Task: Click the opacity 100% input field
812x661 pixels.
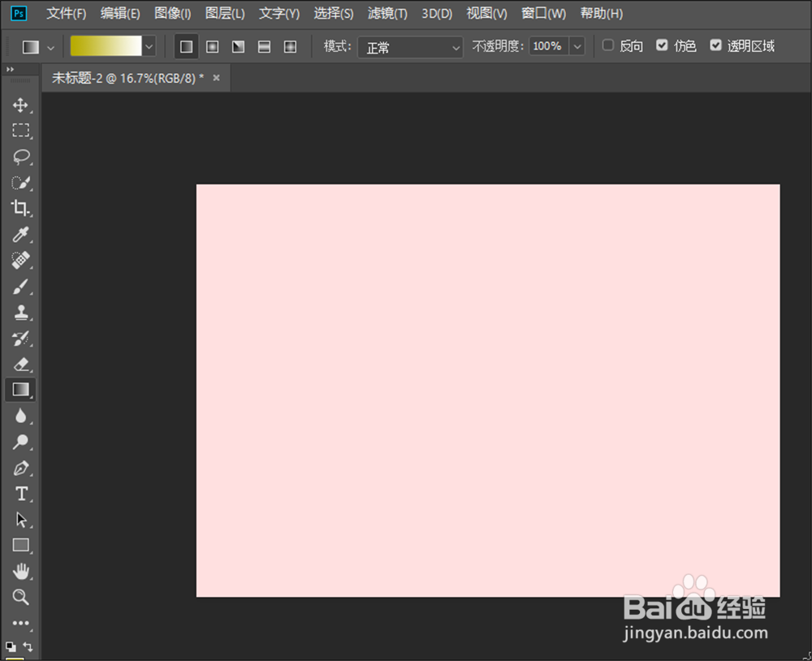Action: point(548,46)
